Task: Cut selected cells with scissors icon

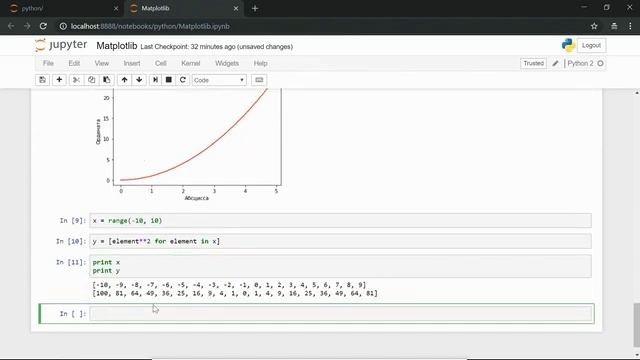Action: (x=76, y=80)
